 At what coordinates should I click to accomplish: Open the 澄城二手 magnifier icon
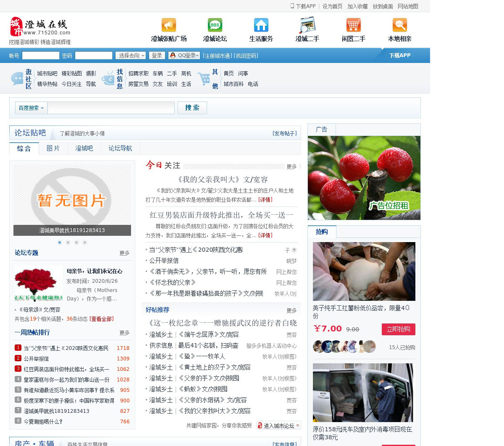(307, 25)
